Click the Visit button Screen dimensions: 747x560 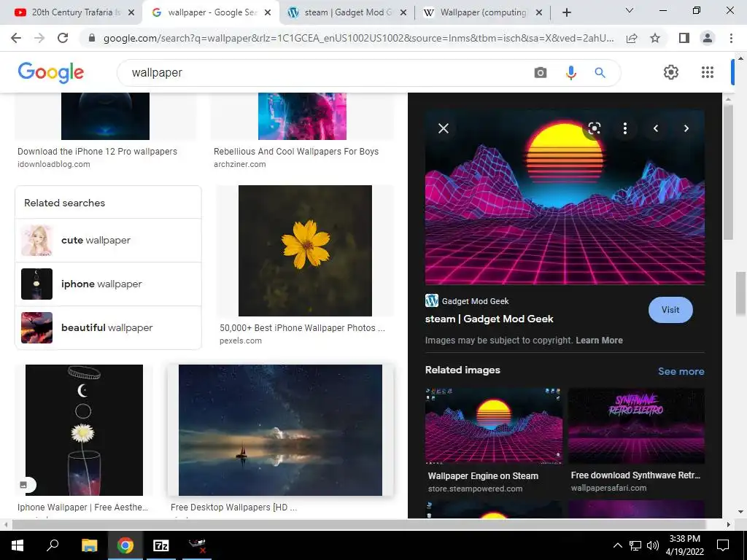pos(670,310)
